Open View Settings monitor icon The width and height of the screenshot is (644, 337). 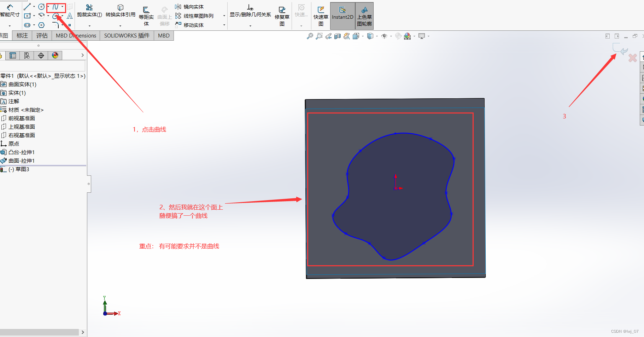tap(422, 36)
